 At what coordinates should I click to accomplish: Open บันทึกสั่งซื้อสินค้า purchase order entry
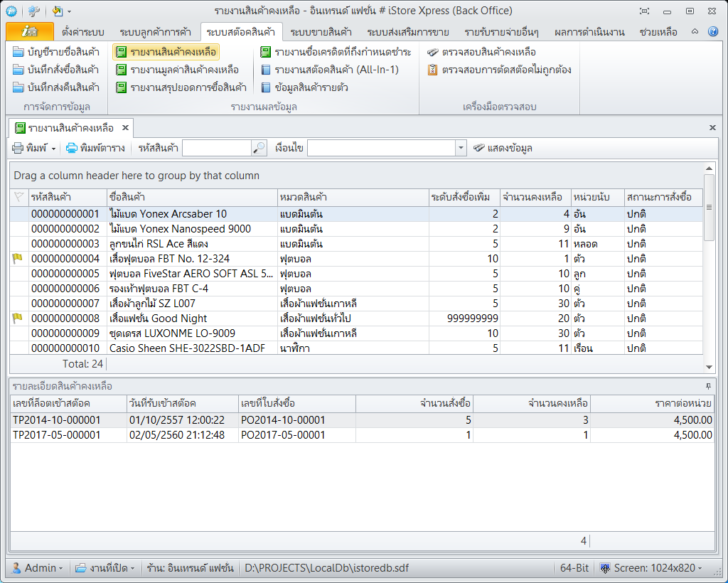56,70
